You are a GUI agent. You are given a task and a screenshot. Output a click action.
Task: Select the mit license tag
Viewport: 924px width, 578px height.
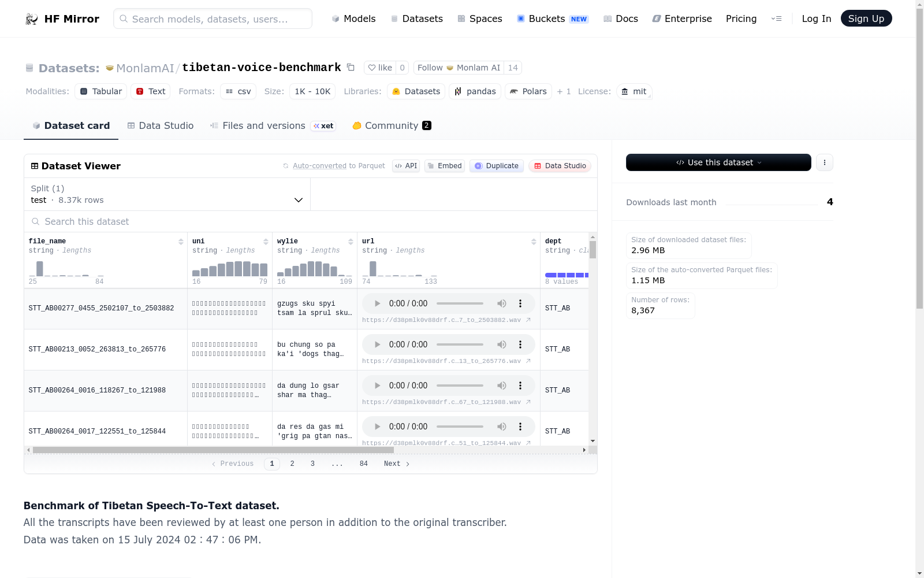click(634, 91)
